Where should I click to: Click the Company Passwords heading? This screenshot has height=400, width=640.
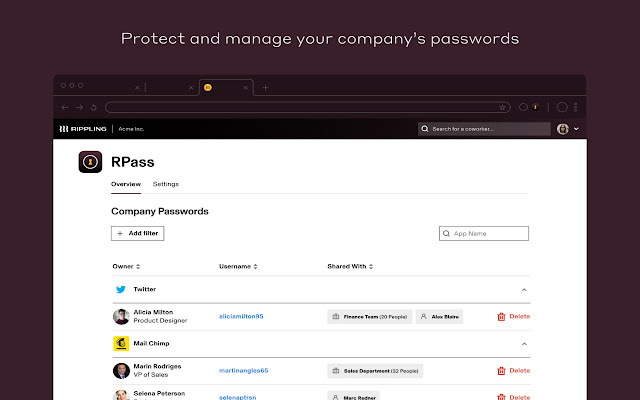[x=160, y=211]
